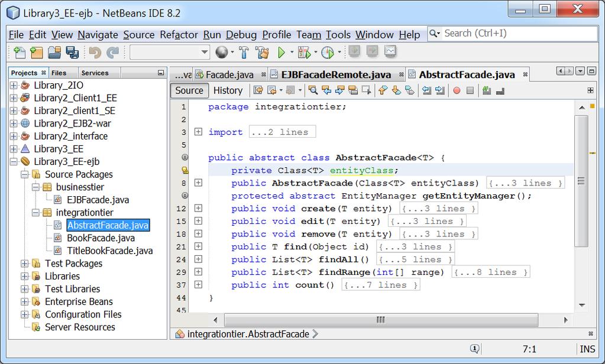Click the Debug Project icon
This screenshot has width=605, height=364.
pyautogui.click(x=303, y=52)
